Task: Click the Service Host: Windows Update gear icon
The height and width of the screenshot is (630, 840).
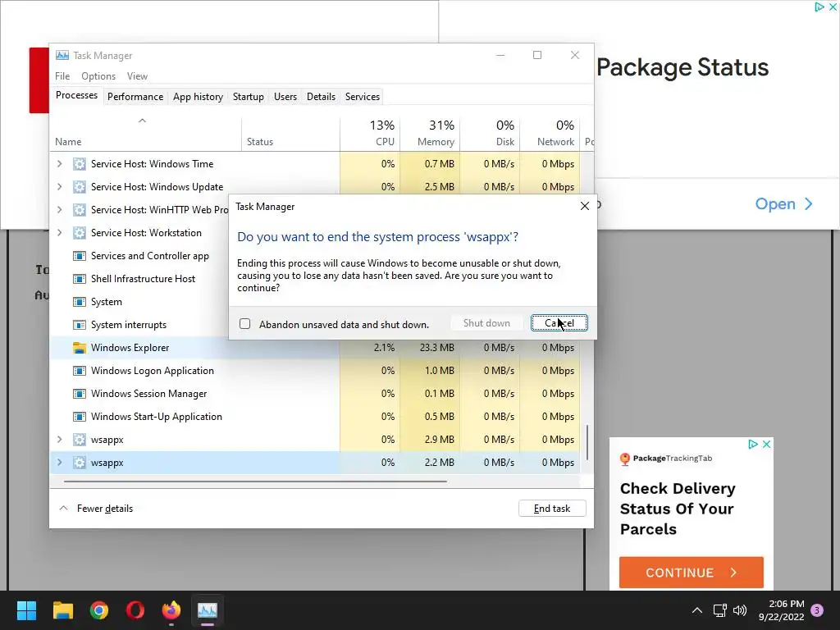Action: pos(80,187)
